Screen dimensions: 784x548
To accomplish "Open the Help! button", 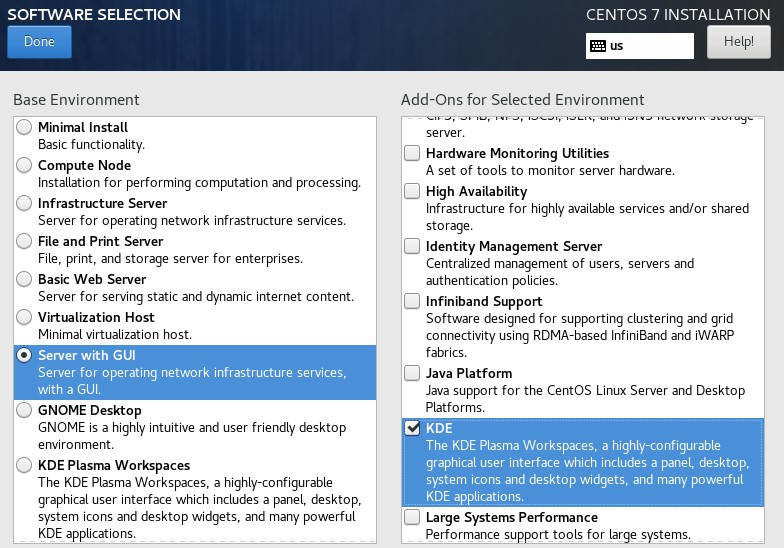I will pos(738,42).
